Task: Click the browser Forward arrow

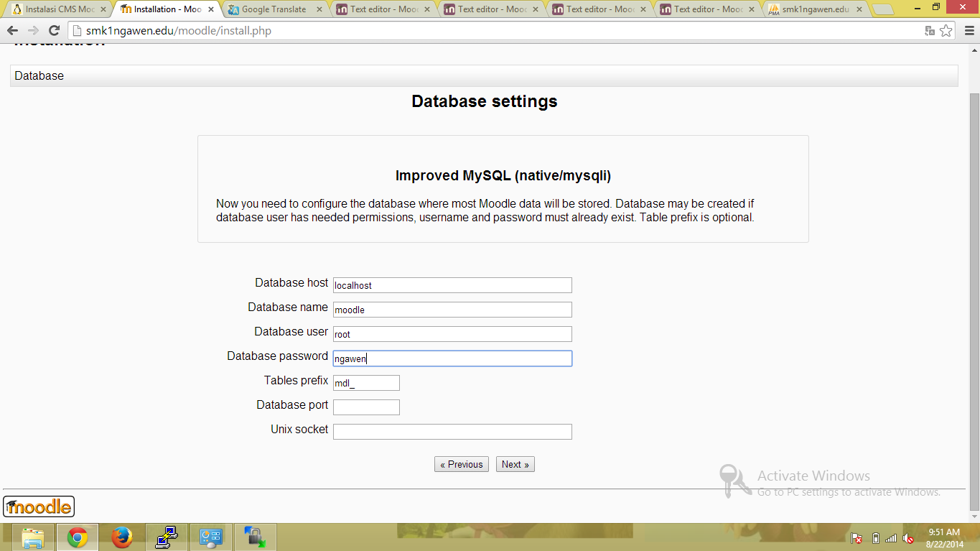Action: 33,31
